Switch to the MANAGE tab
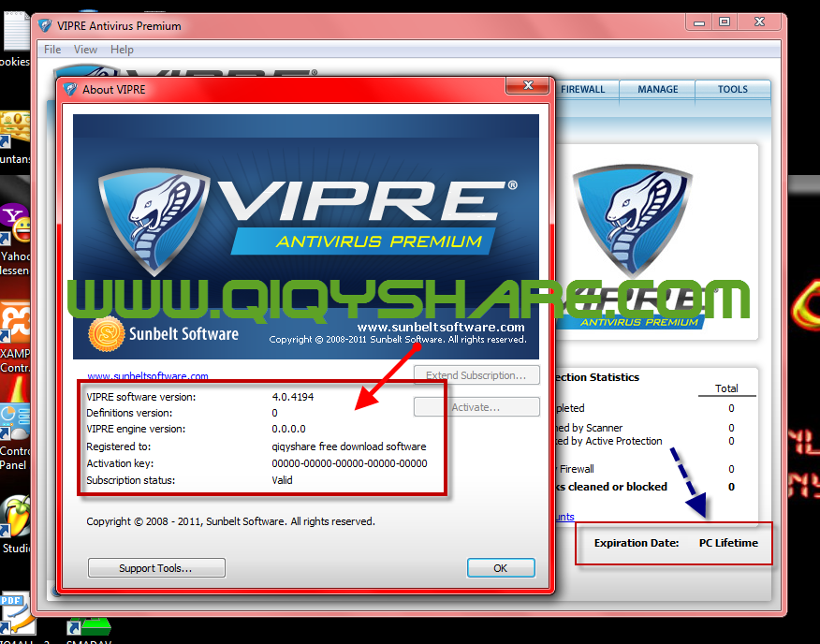This screenshot has width=820, height=644. [657, 89]
